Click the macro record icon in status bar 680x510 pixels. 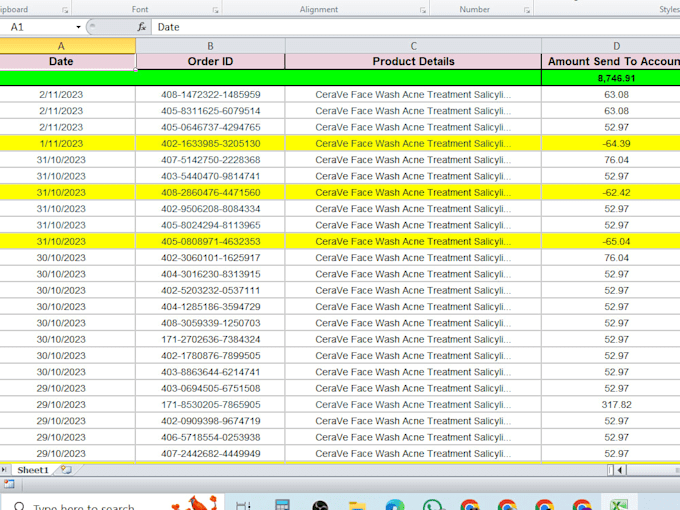pyautogui.click(x=9, y=484)
